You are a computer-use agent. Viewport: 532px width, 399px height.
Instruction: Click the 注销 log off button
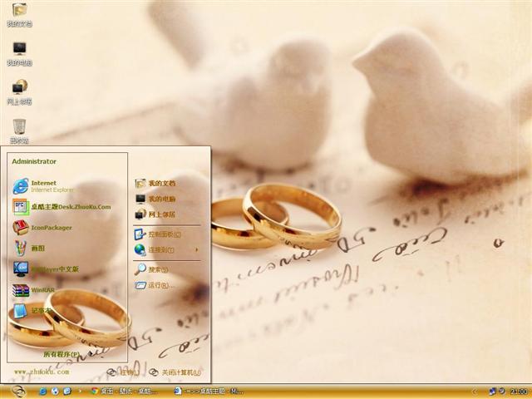(121, 372)
